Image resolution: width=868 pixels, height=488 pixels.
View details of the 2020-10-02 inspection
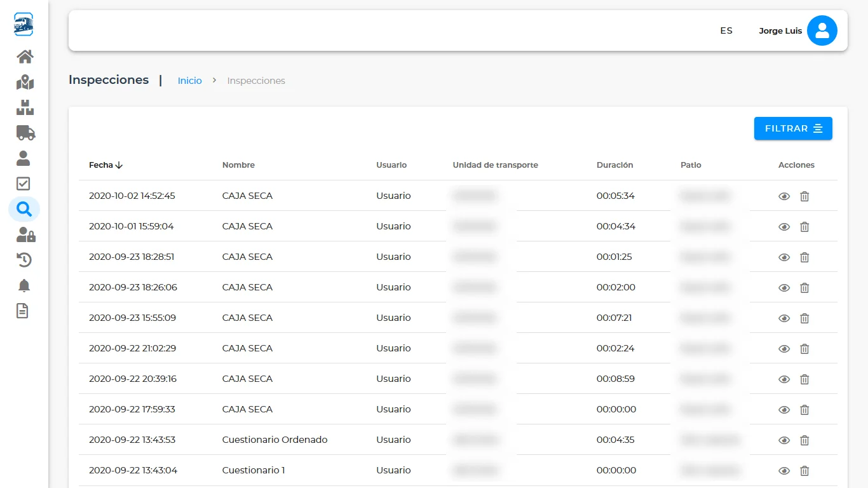tap(783, 196)
